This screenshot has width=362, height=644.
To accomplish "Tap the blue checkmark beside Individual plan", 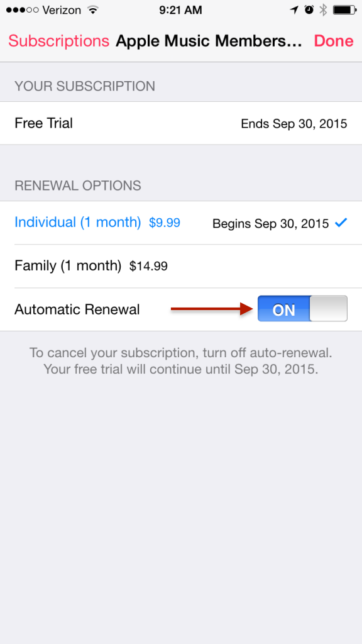I will click(341, 223).
